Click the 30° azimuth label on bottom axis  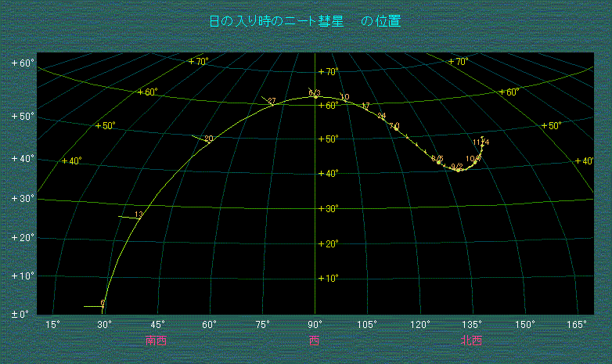[104, 325]
